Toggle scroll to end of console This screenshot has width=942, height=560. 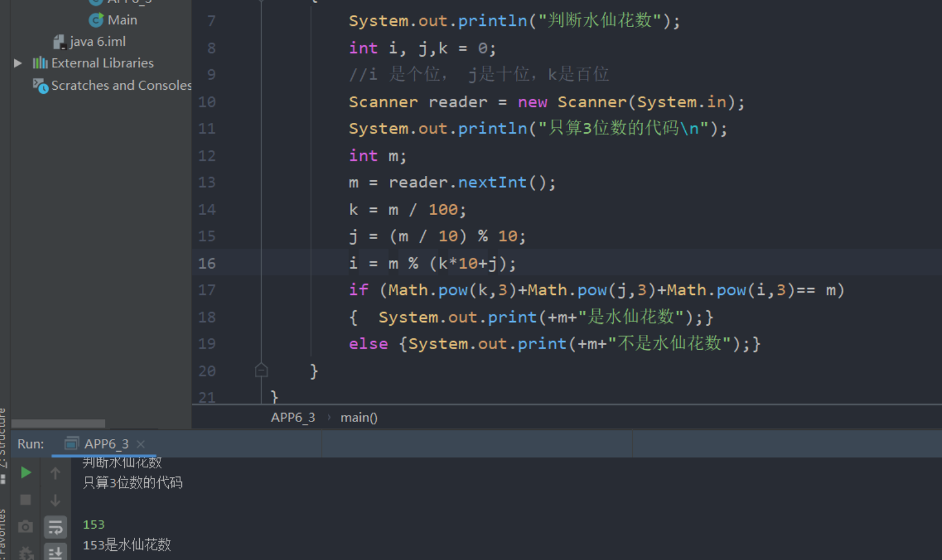click(55, 552)
